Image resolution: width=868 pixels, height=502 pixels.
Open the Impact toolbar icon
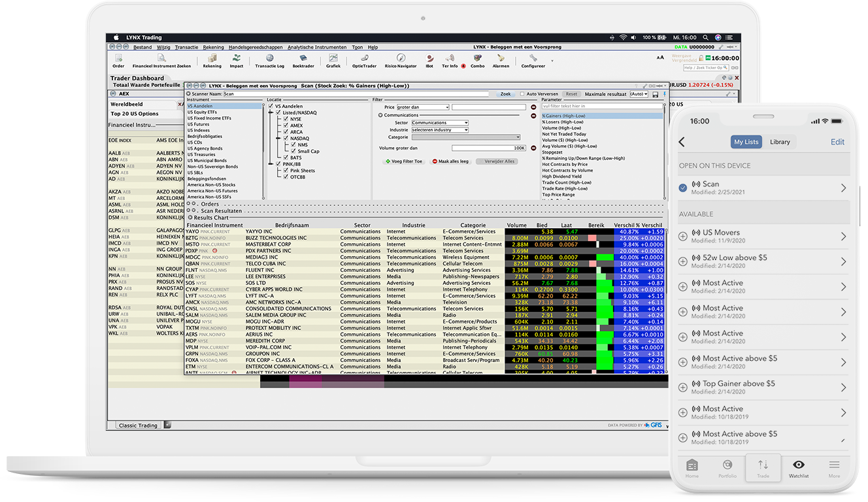[x=236, y=61]
